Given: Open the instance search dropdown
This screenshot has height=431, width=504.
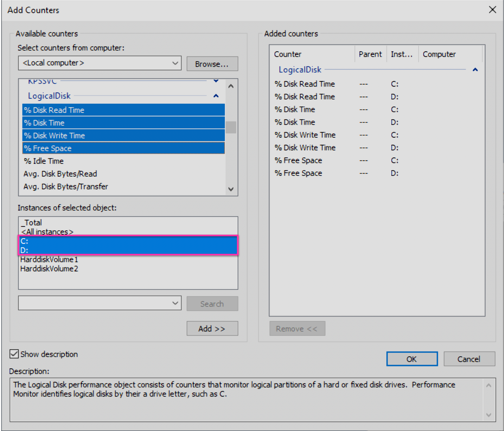Looking at the screenshot, I should point(175,303).
